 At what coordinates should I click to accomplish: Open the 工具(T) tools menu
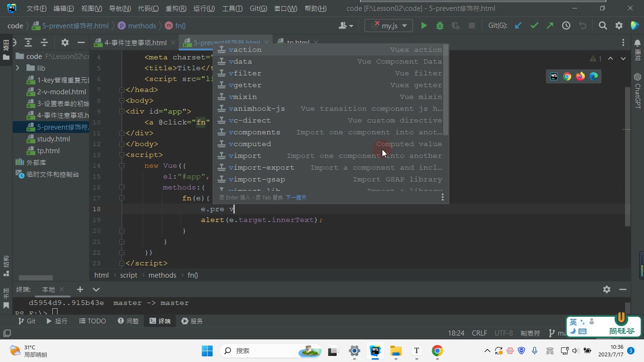[x=232, y=8]
